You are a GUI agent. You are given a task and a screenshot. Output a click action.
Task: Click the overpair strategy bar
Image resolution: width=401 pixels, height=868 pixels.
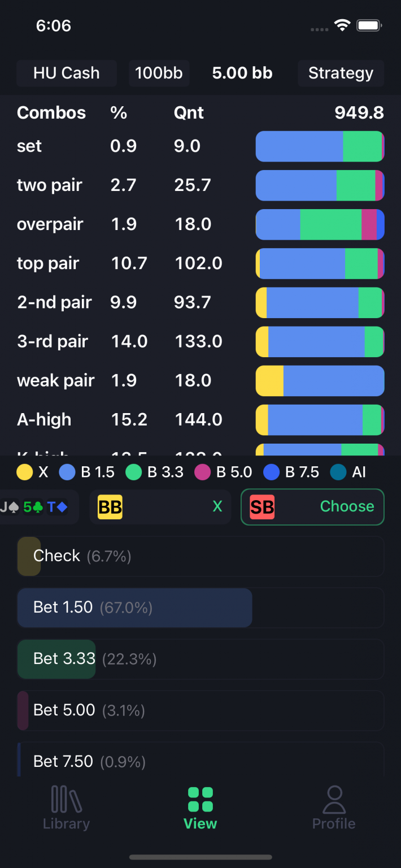319,224
